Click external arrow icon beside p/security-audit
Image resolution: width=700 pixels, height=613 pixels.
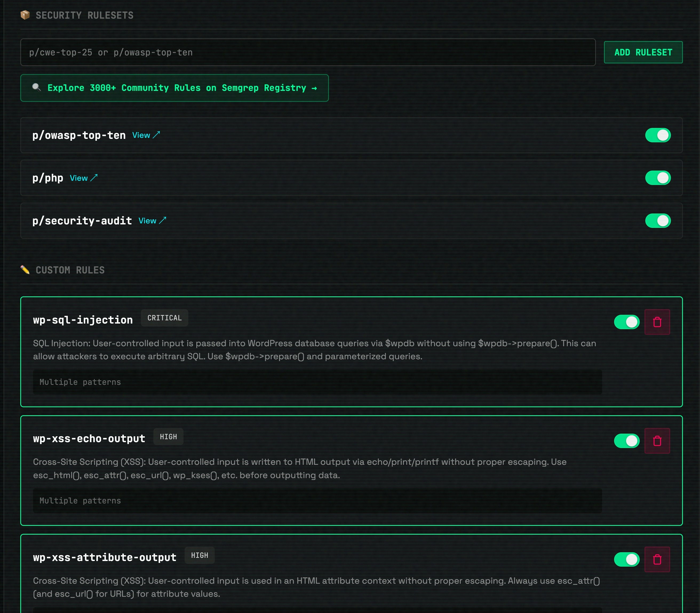click(162, 220)
